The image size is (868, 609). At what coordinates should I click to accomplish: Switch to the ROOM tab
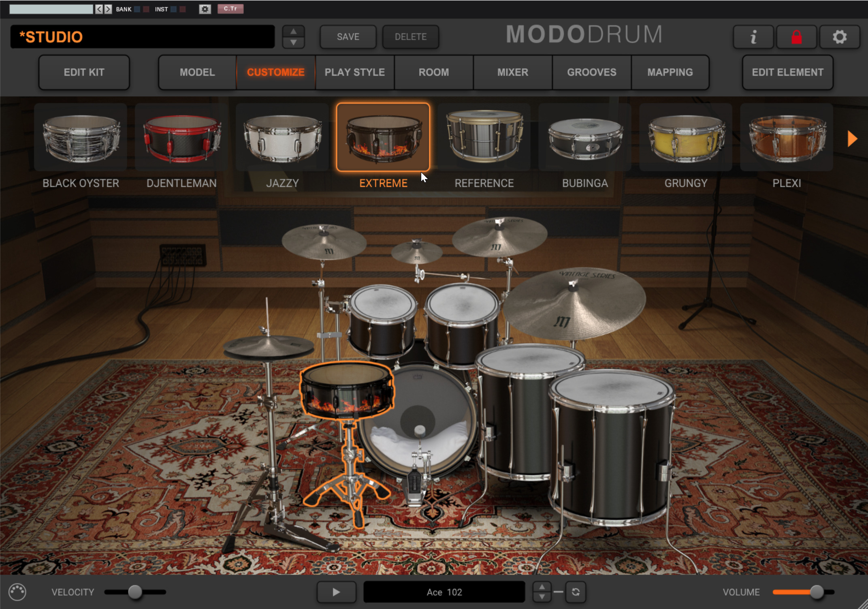click(x=434, y=72)
